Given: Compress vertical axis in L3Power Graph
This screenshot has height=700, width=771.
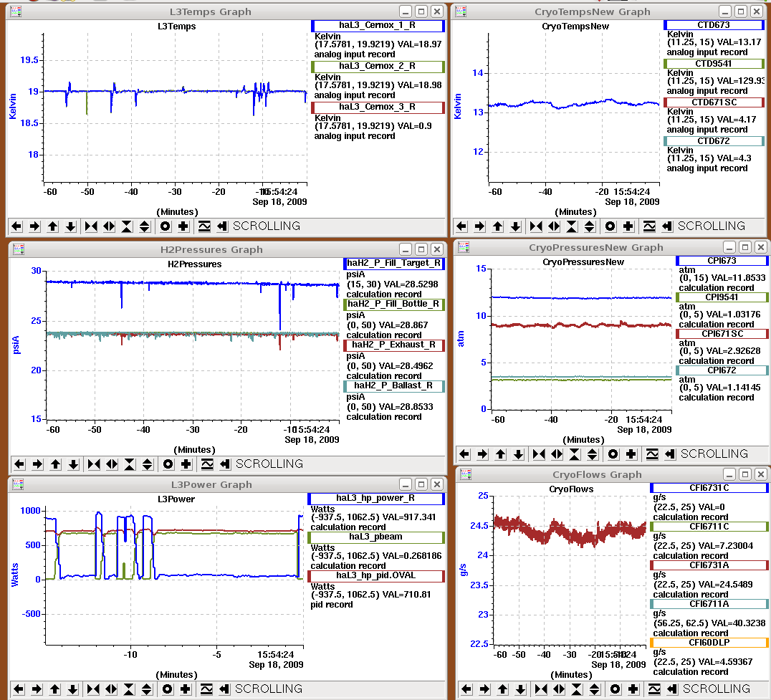Looking at the screenshot, I should tap(129, 689).
